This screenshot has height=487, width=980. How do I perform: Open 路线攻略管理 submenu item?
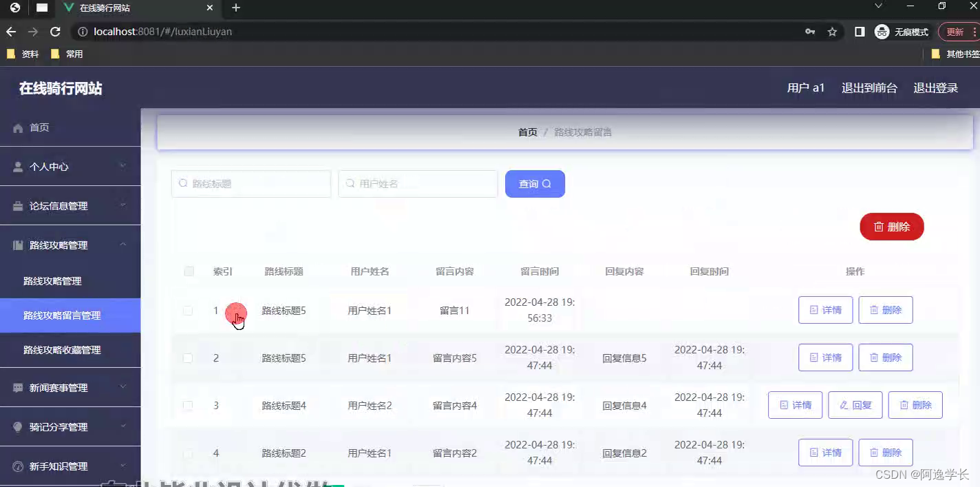[x=70, y=281]
